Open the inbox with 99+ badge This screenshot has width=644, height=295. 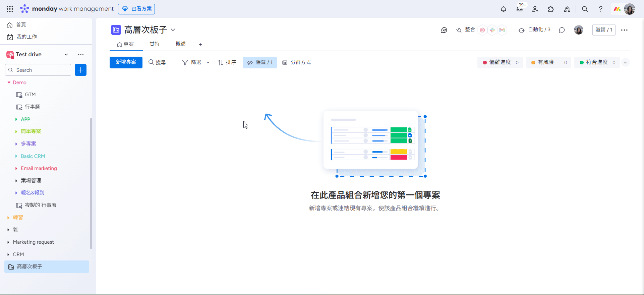520,9
